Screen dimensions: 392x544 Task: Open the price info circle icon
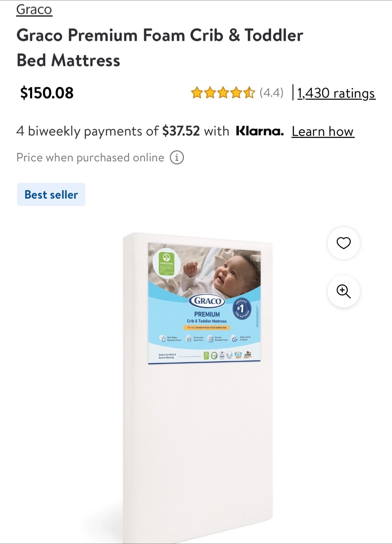pos(177,157)
